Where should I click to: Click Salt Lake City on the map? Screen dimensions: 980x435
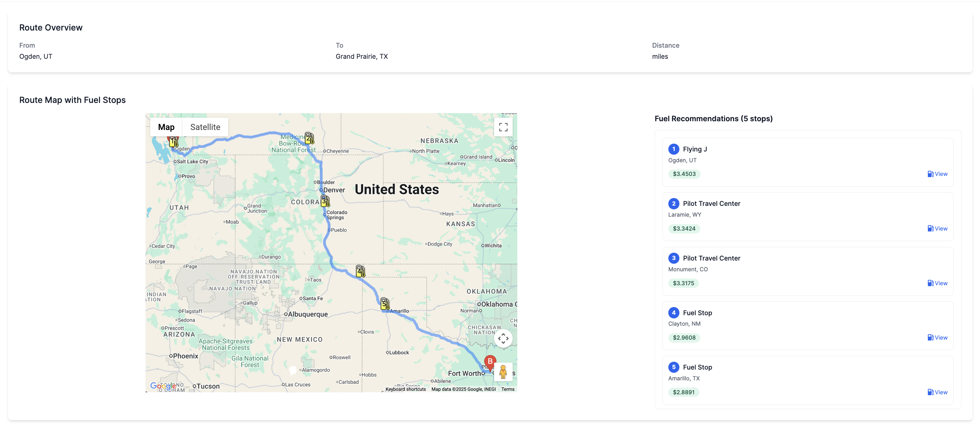coord(192,161)
